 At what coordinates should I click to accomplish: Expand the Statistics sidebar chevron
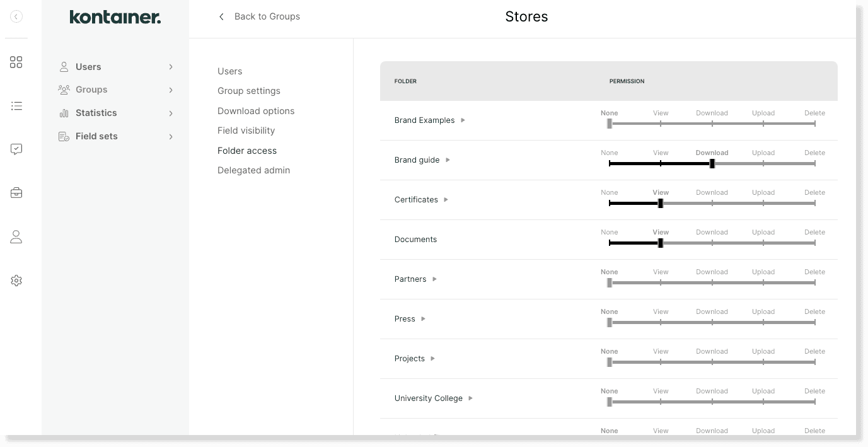tap(171, 113)
